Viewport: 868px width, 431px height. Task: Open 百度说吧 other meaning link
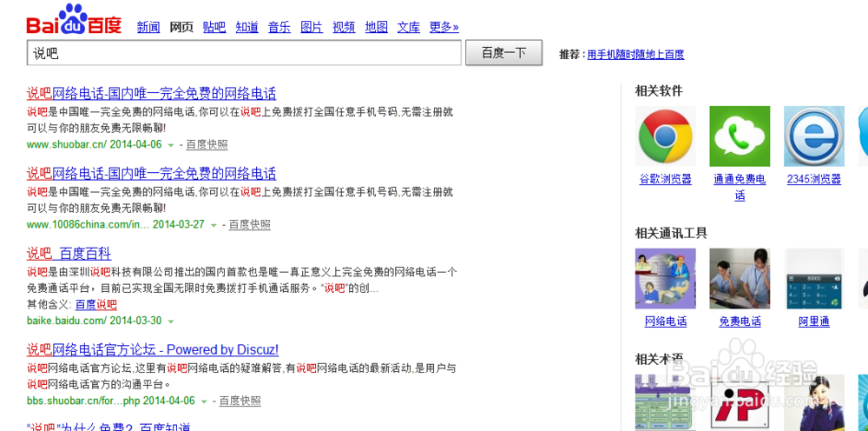[96, 304]
